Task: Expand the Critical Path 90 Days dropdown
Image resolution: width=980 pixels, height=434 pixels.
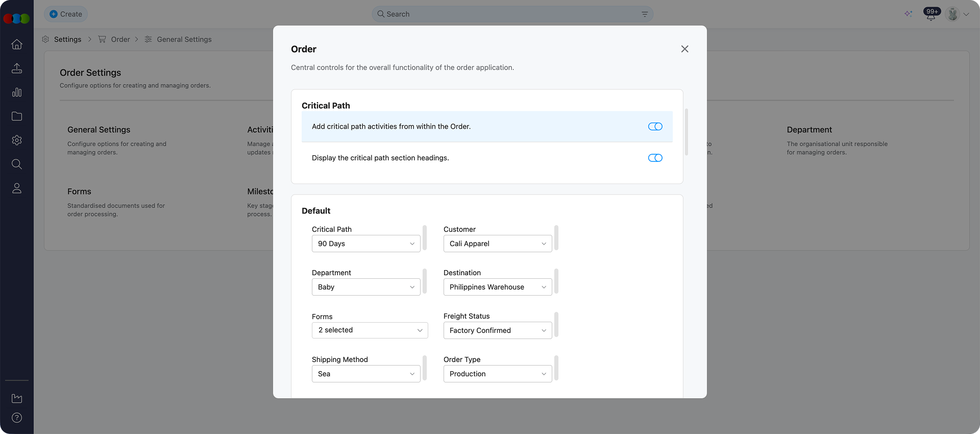Action: pos(366,244)
